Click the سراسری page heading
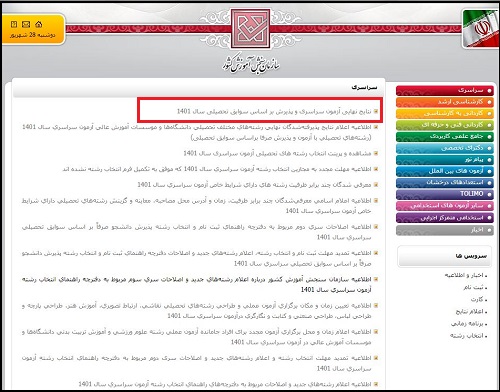 tap(364, 87)
